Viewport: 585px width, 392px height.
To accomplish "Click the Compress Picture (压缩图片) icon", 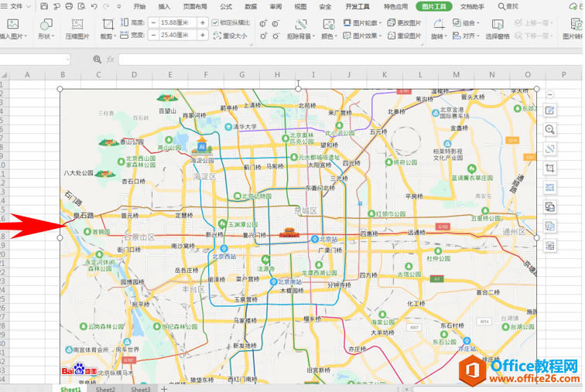I will [77, 24].
